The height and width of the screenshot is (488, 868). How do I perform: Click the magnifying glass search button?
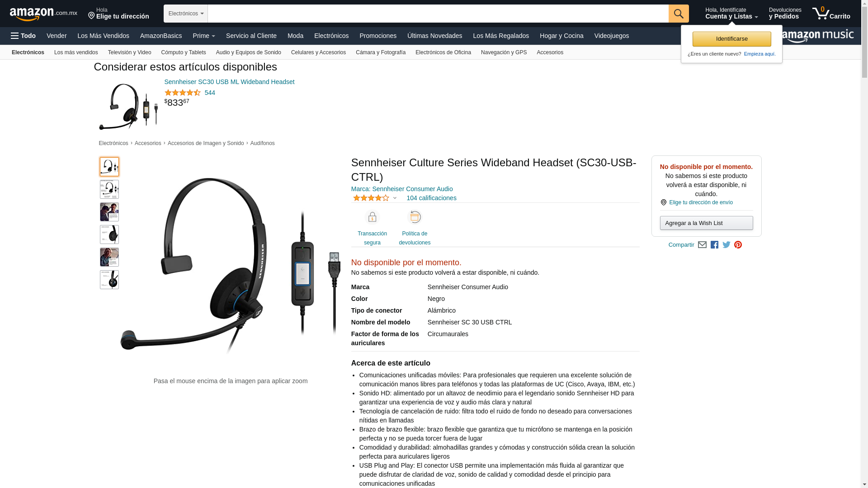point(679,14)
